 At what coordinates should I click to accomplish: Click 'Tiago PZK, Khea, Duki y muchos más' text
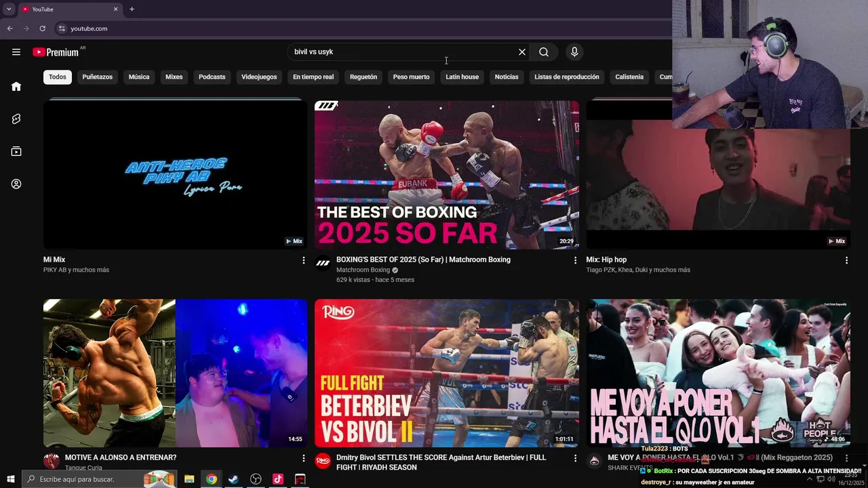[638, 270]
